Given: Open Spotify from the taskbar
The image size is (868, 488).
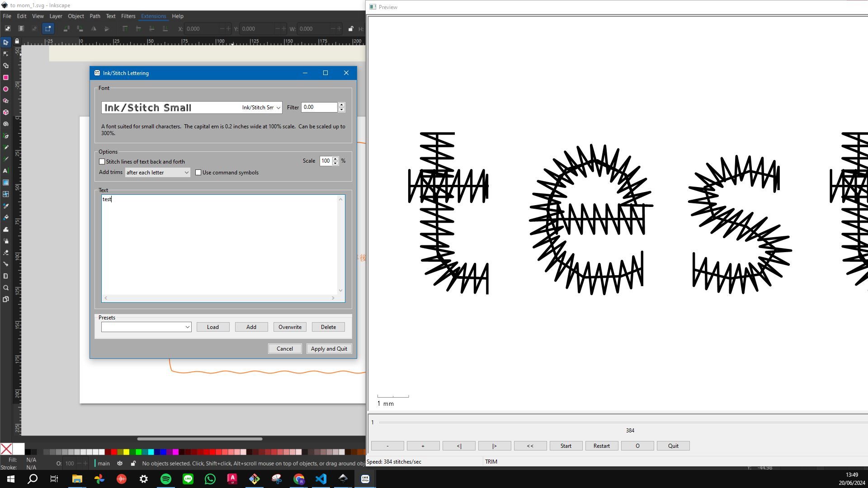Looking at the screenshot, I should 166,479.
